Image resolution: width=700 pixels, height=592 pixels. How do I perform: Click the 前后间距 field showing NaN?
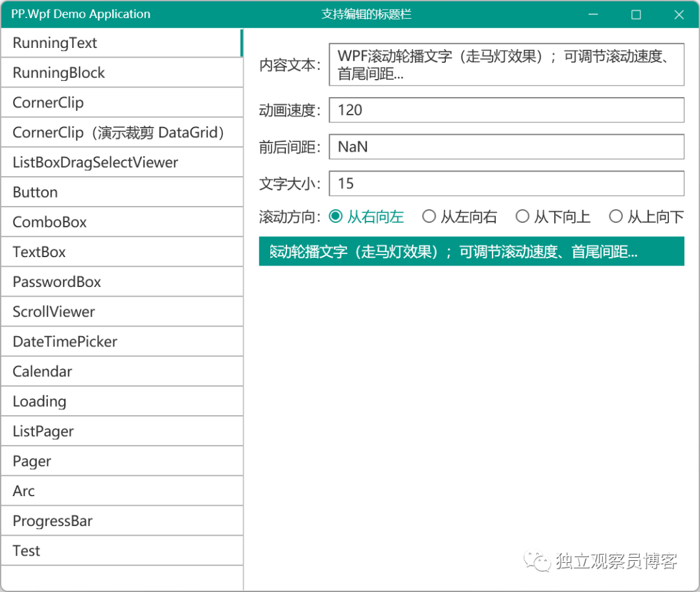tap(506, 146)
